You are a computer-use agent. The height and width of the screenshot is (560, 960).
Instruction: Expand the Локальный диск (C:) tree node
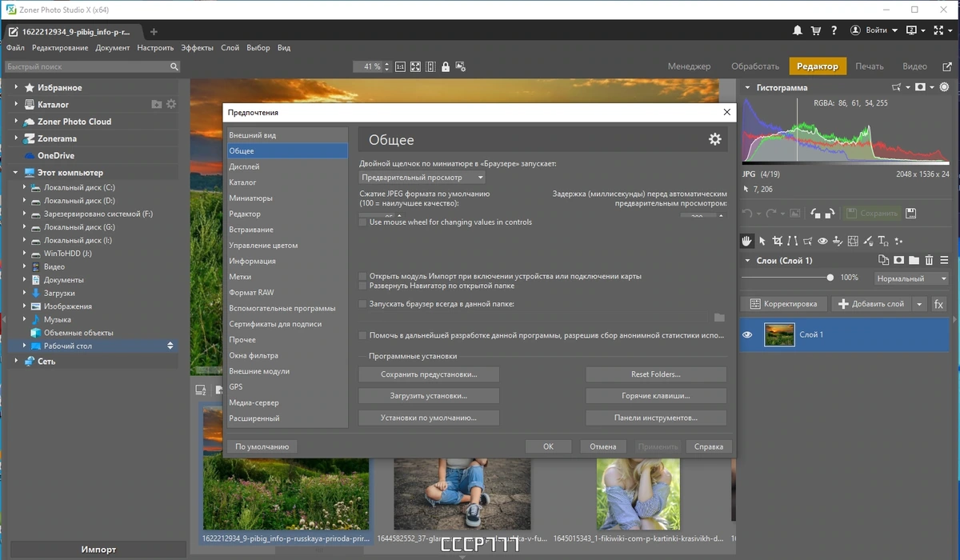25,187
